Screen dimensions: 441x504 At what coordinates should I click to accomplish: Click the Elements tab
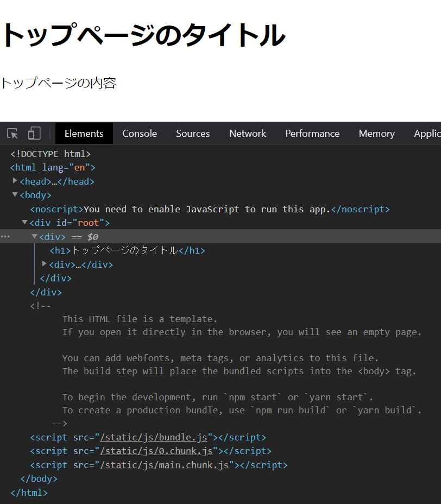pyautogui.click(x=84, y=133)
